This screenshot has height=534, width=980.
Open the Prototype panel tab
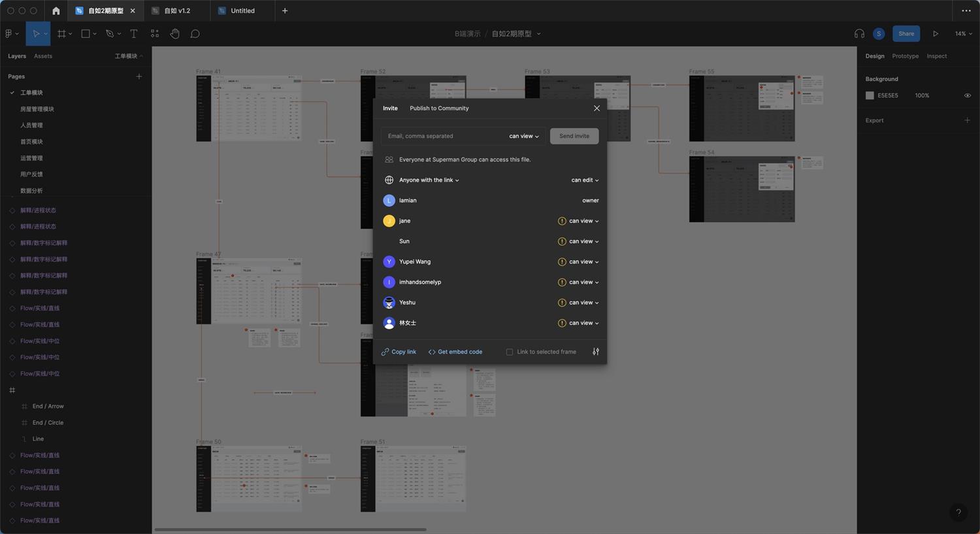[905, 56]
